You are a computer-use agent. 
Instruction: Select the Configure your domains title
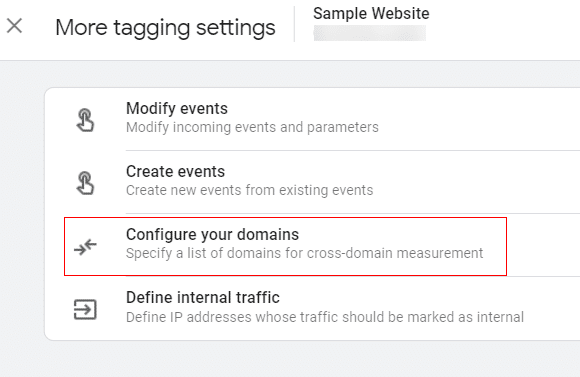[212, 235]
